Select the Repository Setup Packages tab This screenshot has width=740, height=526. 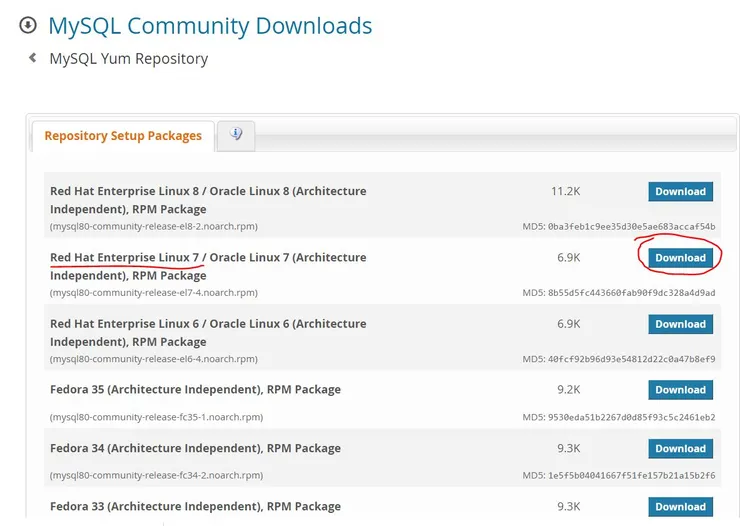(x=123, y=136)
